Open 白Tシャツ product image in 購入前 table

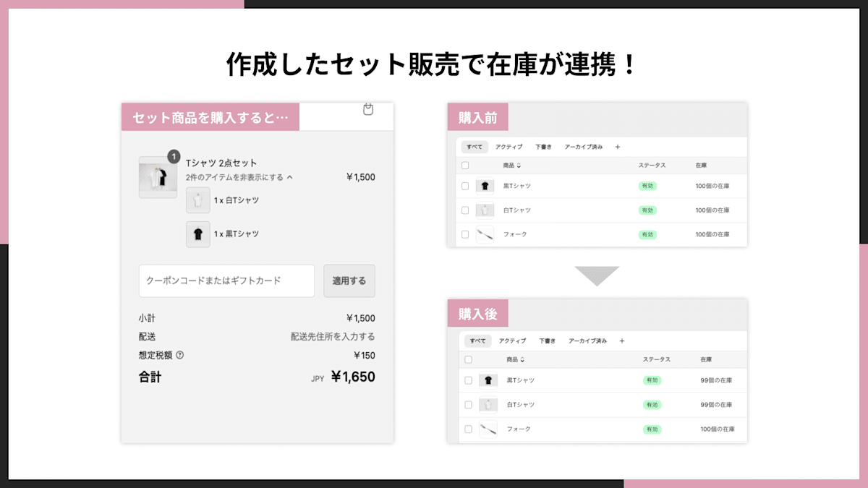click(x=485, y=210)
